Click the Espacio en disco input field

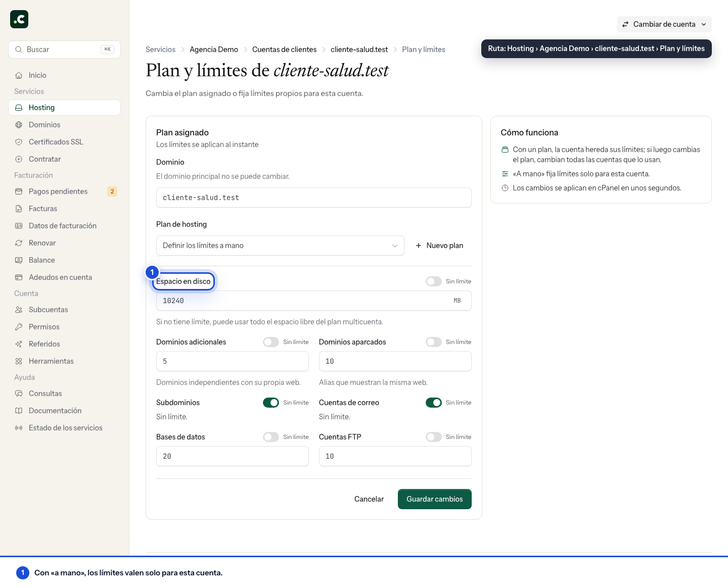coord(314,301)
